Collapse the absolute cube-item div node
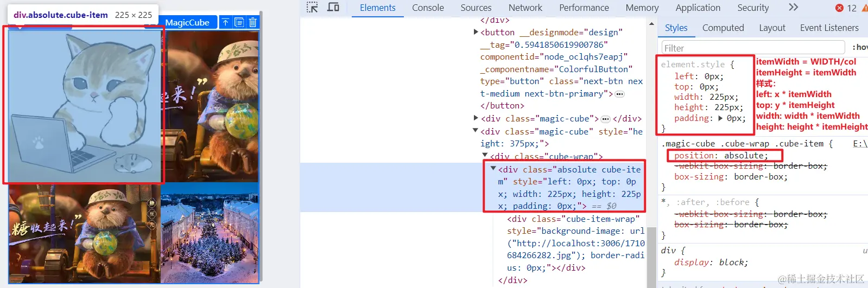This screenshot has height=288, width=868. pyautogui.click(x=493, y=169)
